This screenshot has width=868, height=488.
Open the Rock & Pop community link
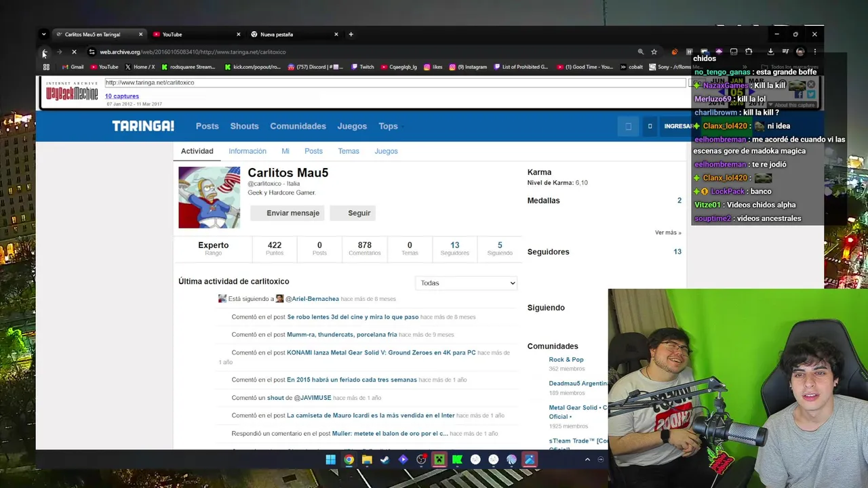click(x=566, y=360)
